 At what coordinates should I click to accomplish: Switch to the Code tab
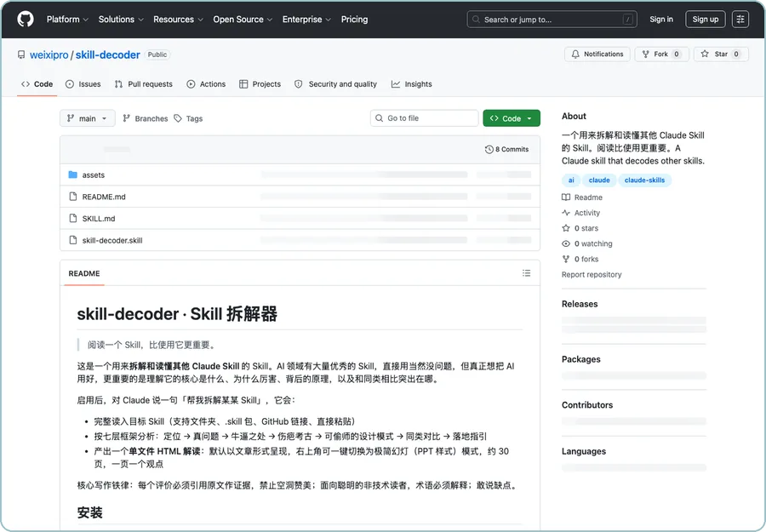click(37, 84)
